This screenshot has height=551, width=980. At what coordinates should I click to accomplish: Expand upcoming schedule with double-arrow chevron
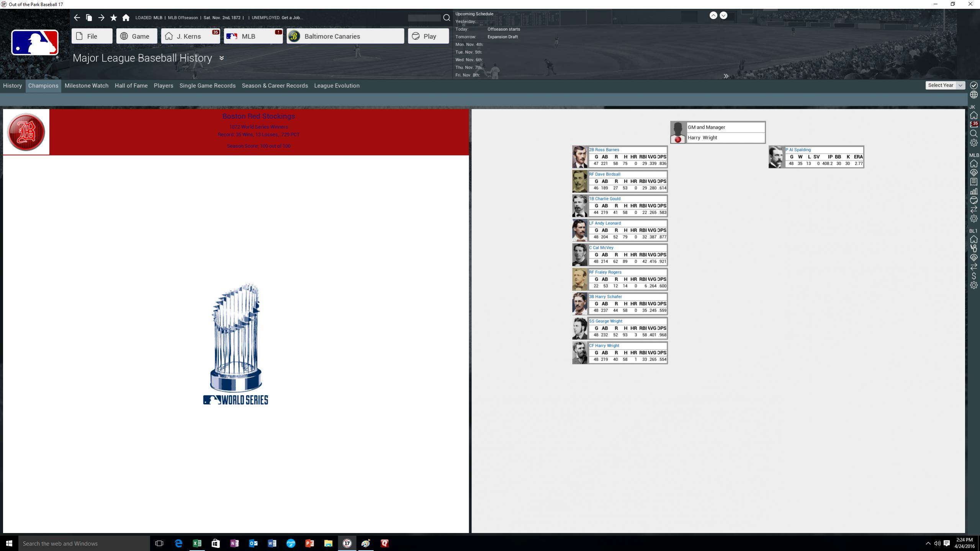click(x=726, y=76)
